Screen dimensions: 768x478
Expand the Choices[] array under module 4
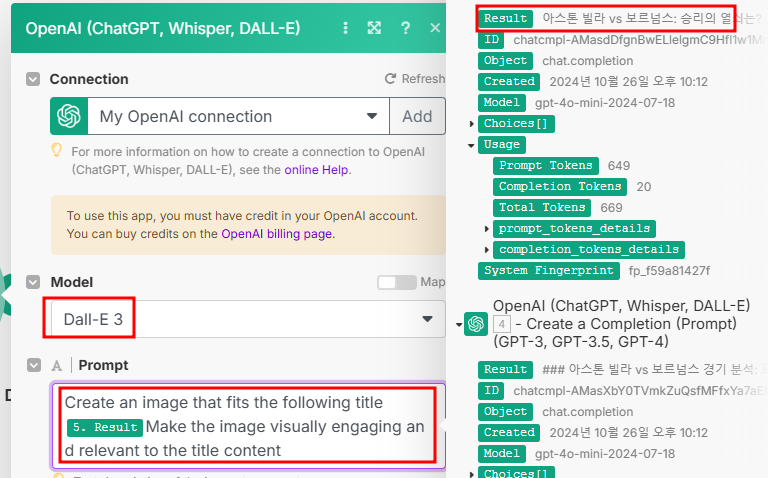click(x=471, y=474)
